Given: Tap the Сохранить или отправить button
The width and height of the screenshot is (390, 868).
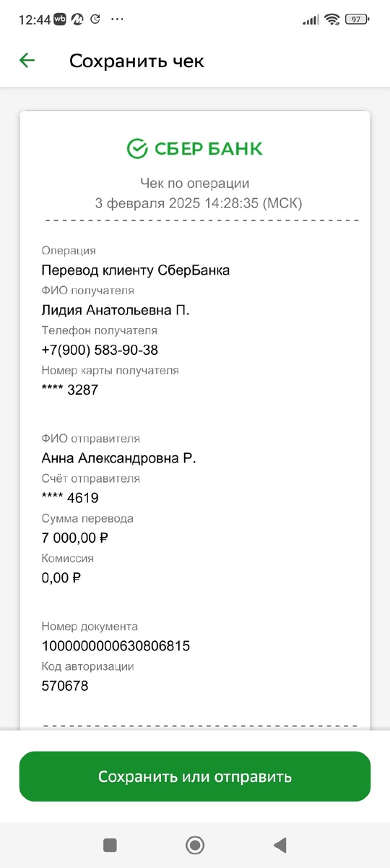Looking at the screenshot, I should tap(195, 777).
